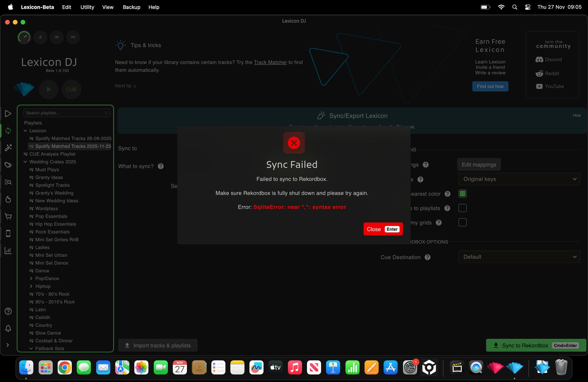Image resolution: width=588 pixels, height=382 pixels.
Task: Click the Search playlists input field
Action: click(64, 113)
